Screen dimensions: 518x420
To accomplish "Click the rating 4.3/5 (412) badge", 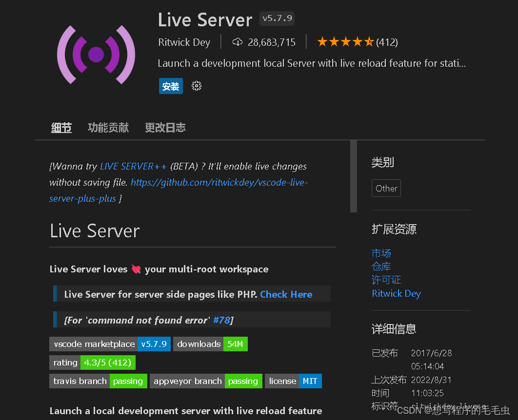I will [x=93, y=363].
